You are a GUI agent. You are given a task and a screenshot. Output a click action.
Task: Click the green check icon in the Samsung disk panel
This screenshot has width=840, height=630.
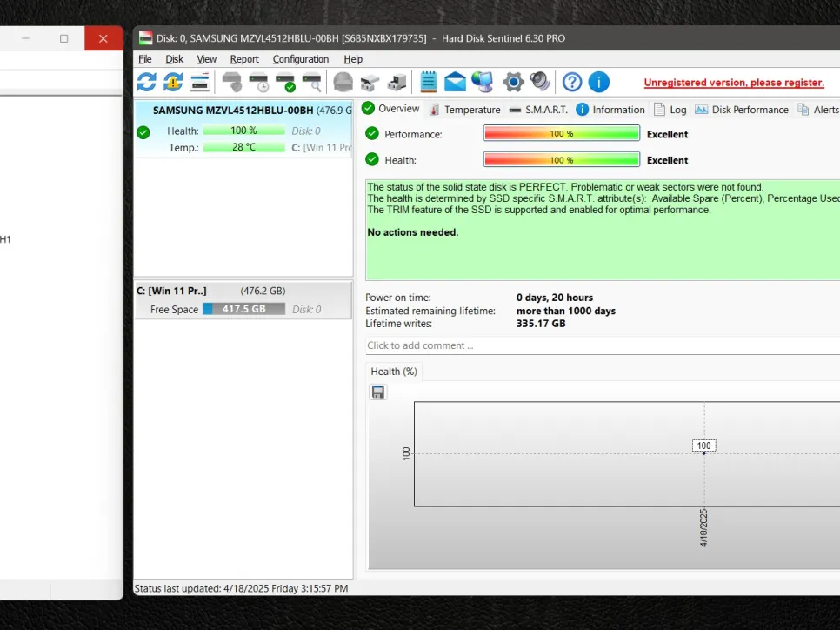coord(143,132)
